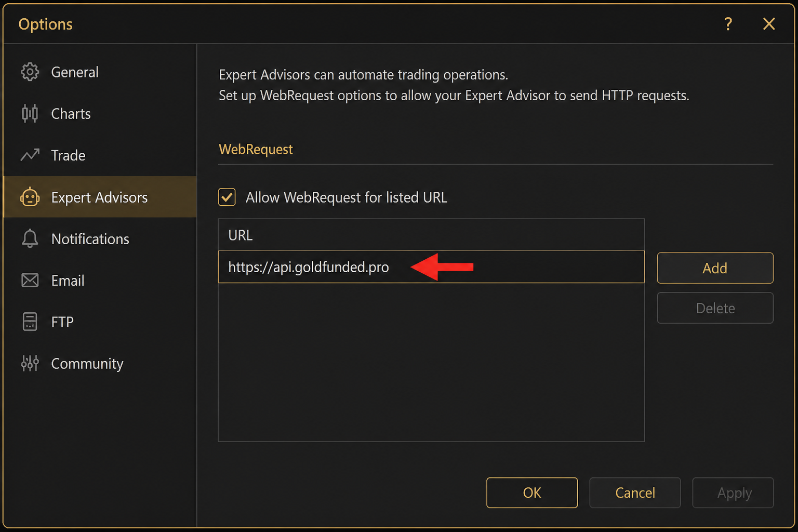
Task: Click the "Allow WebRequest for listed URL" label
Action: (x=347, y=197)
